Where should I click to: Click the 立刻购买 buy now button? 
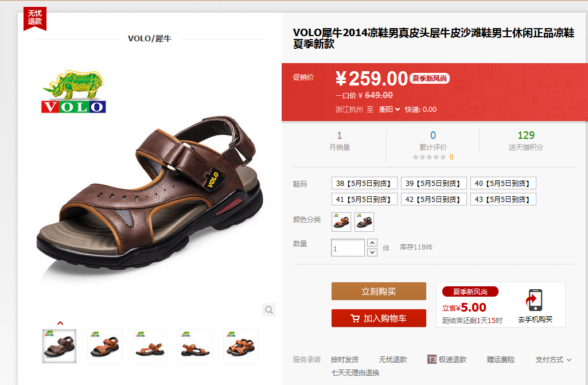coord(379,291)
